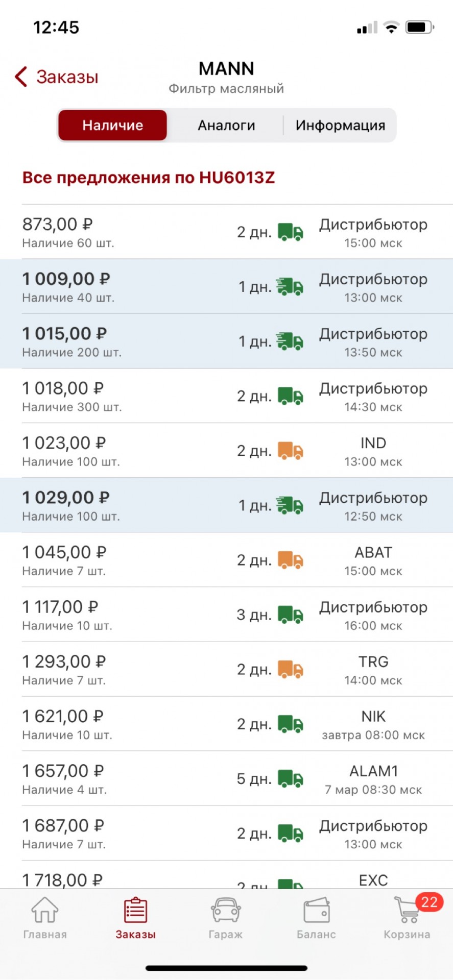Go back using the Заказы chevron
This screenshot has height=980, width=453.
tap(56, 77)
